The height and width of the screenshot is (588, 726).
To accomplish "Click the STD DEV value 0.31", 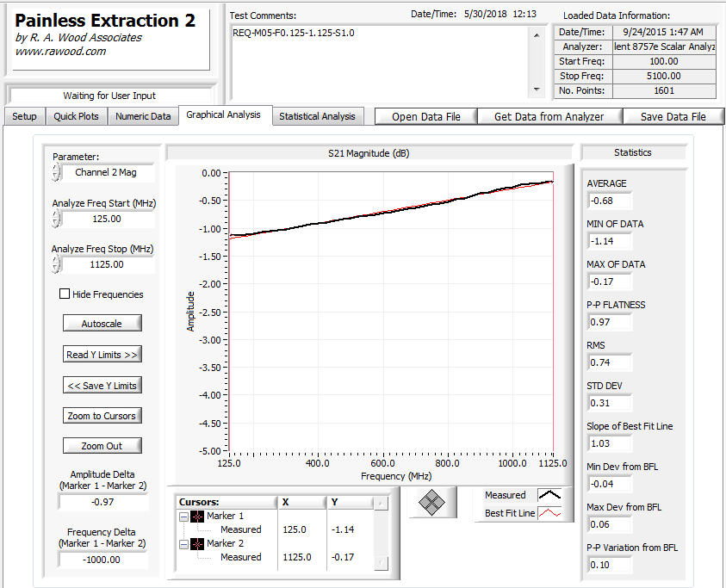I will tap(610, 403).
